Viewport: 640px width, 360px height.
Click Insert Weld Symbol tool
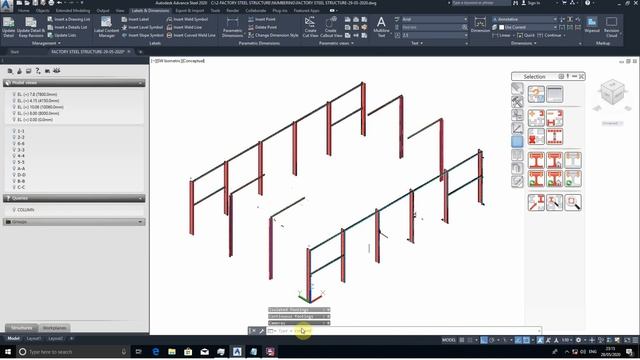pos(187,19)
